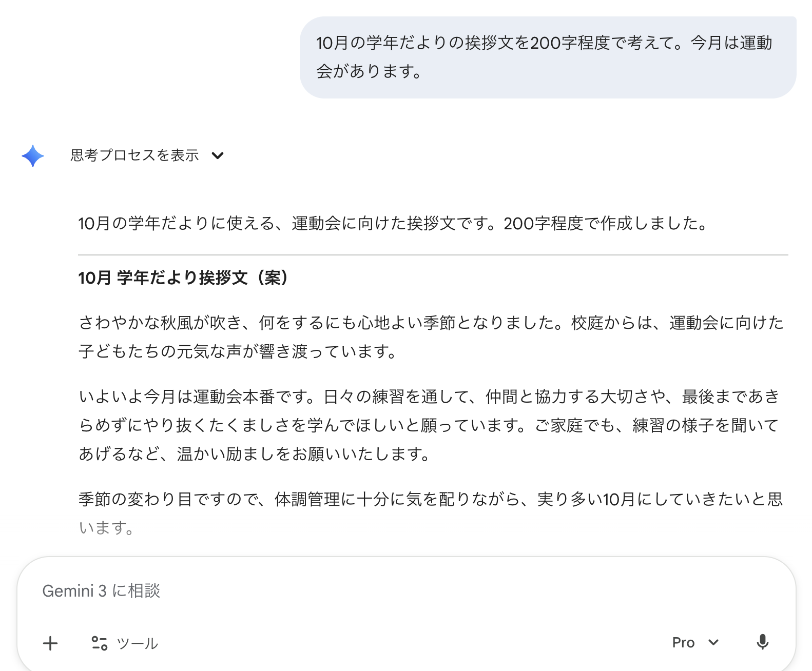Click the chevron arrow next to Pro
Viewport: 812px width, 671px height.
coord(713,642)
